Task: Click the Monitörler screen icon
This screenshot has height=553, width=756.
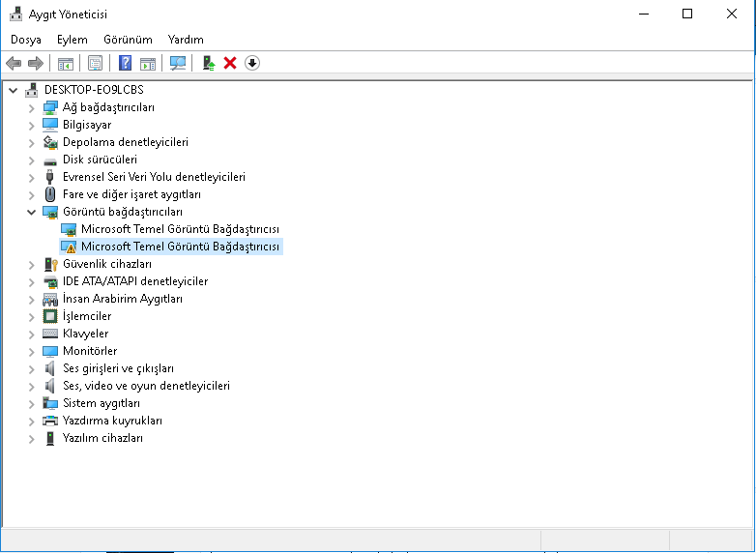Action: pos(50,351)
